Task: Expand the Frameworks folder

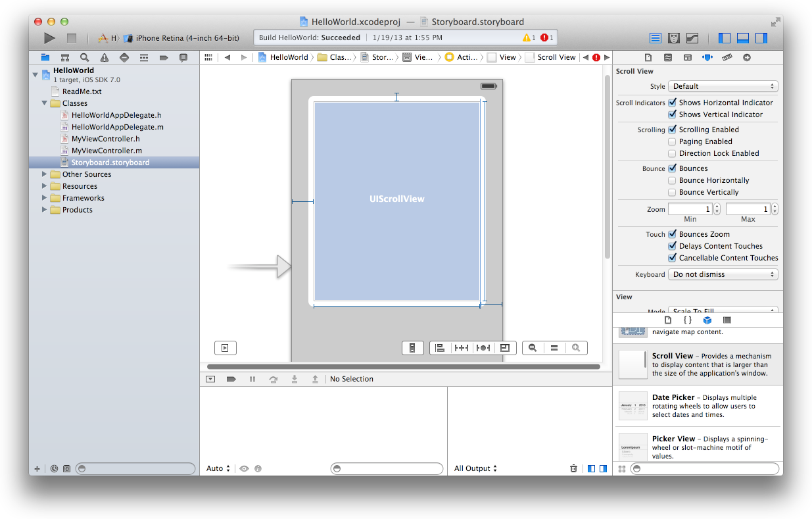Action: [x=45, y=198]
